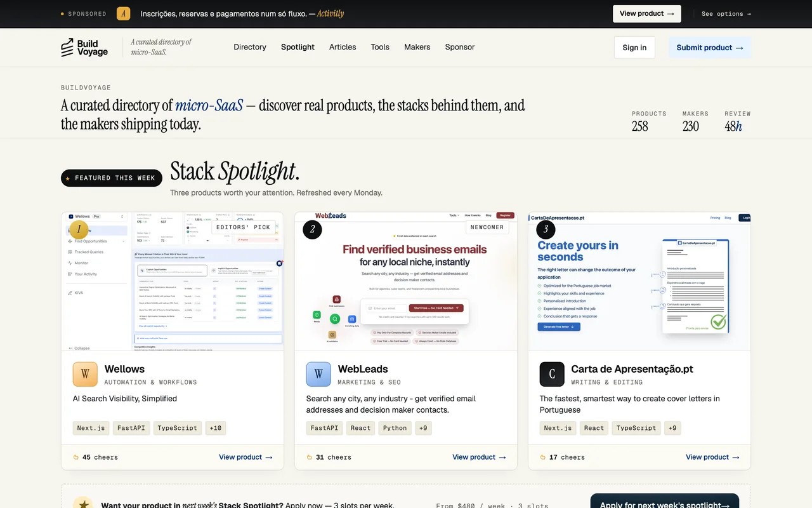Image resolution: width=812 pixels, height=508 pixels.
Task: Click the rank 1 badge on Wellows thumbnail
Action: 79,229
